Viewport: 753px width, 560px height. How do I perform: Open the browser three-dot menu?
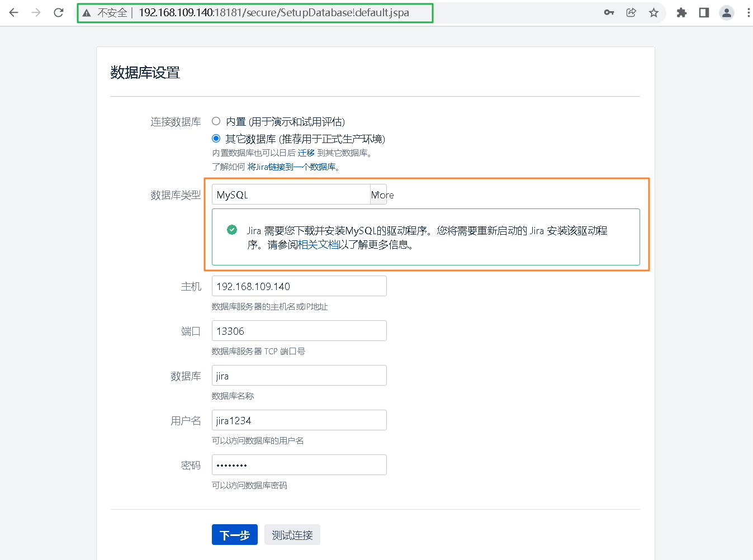pos(749,12)
